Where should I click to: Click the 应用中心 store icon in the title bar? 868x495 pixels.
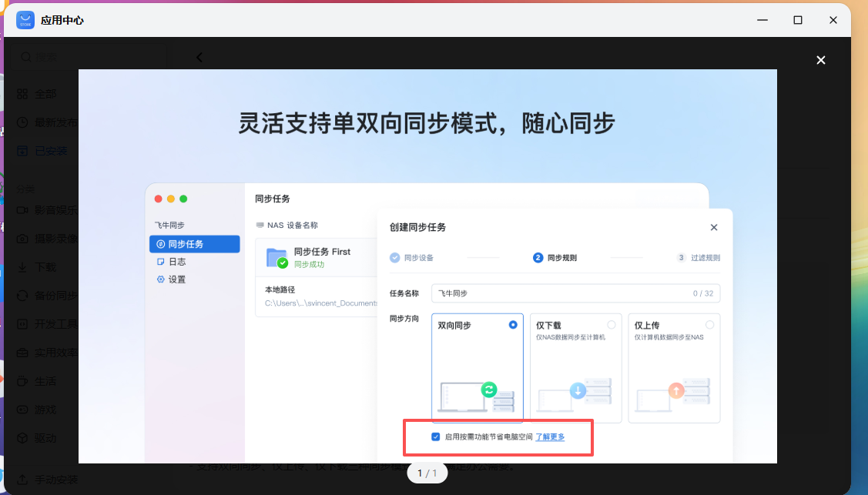tap(25, 20)
